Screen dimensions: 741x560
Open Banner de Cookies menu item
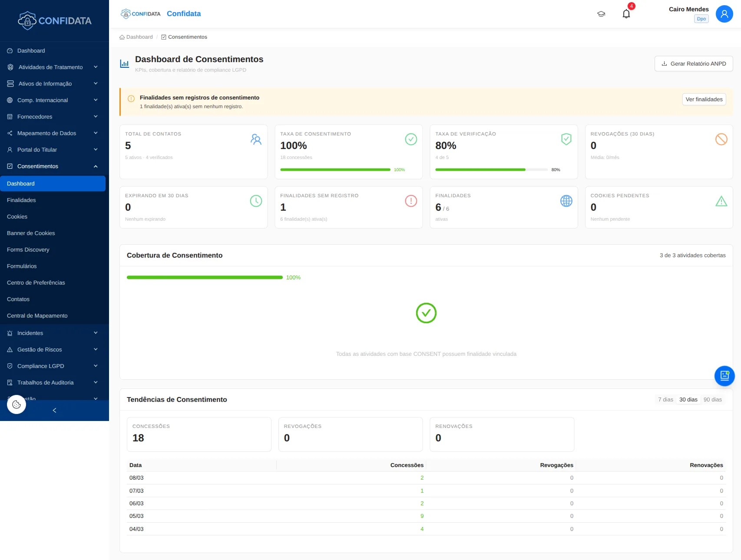pos(31,233)
